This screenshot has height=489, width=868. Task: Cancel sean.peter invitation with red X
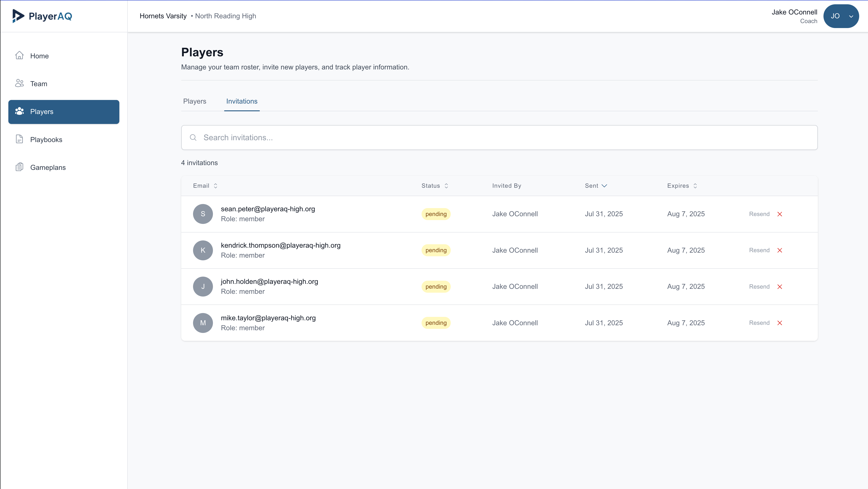tap(780, 214)
